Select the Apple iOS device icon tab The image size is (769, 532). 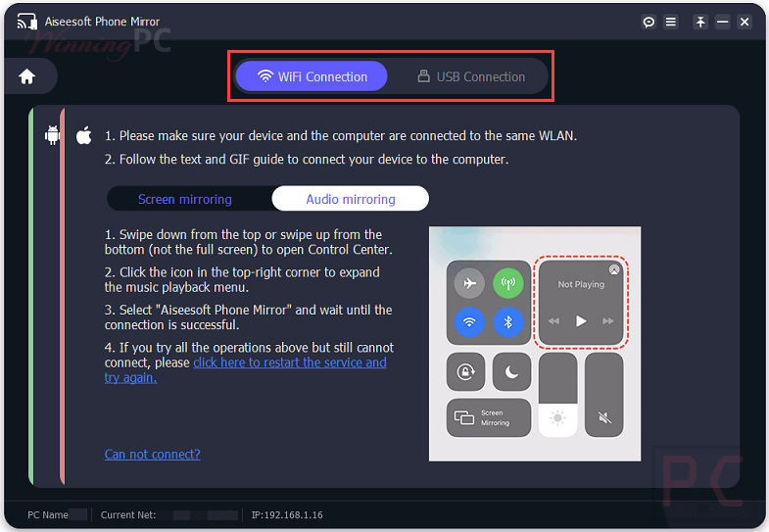[x=84, y=135]
